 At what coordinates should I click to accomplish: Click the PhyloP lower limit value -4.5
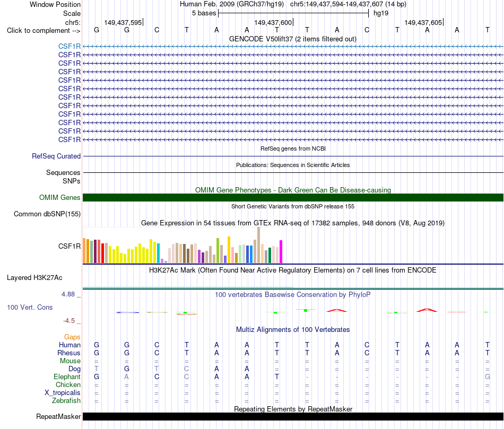69,321
